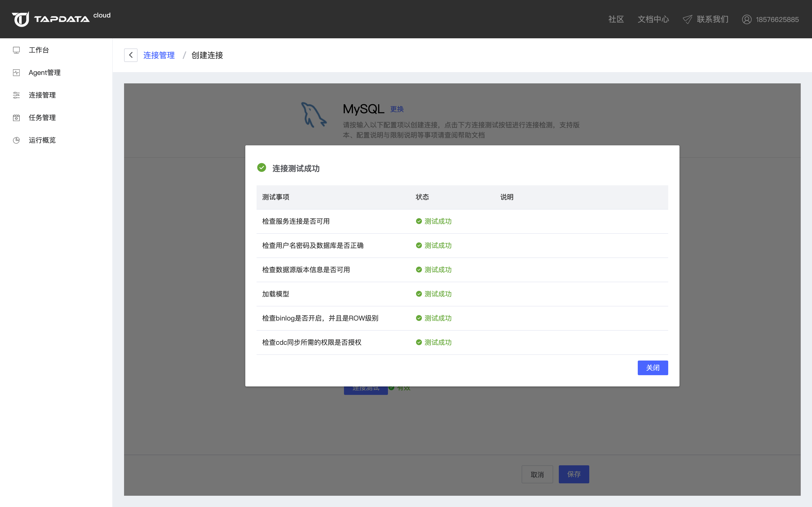This screenshot has width=812, height=507.
Task: Click the MySQL dolphin logo
Action: pyautogui.click(x=314, y=115)
